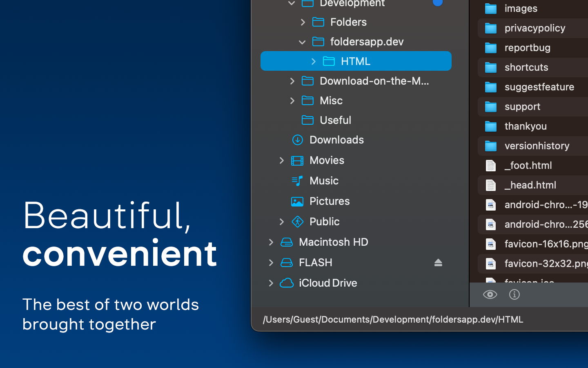The width and height of the screenshot is (588, 368).
Task: Expand the Folders tree item
Action: click(x=303, y=22)
